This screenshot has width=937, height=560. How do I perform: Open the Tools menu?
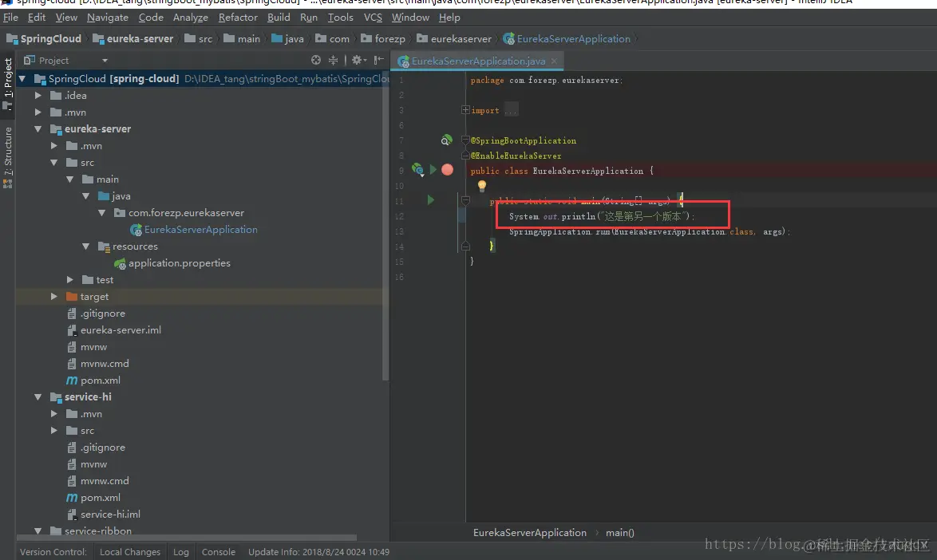point(340,18)
